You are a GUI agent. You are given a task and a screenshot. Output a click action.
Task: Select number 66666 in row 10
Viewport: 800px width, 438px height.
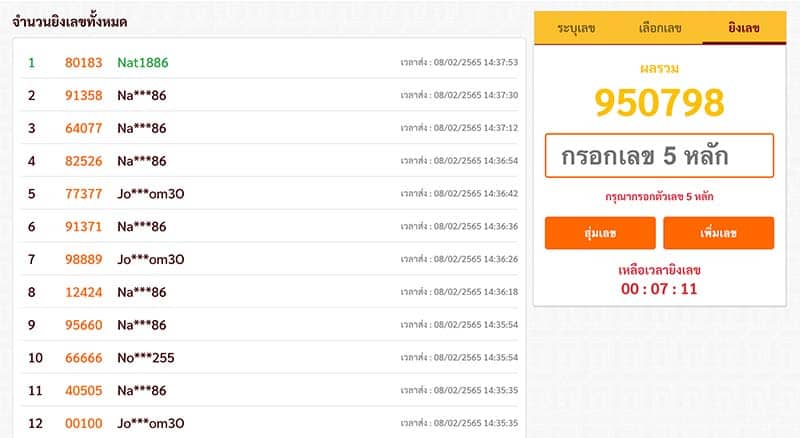84,358
